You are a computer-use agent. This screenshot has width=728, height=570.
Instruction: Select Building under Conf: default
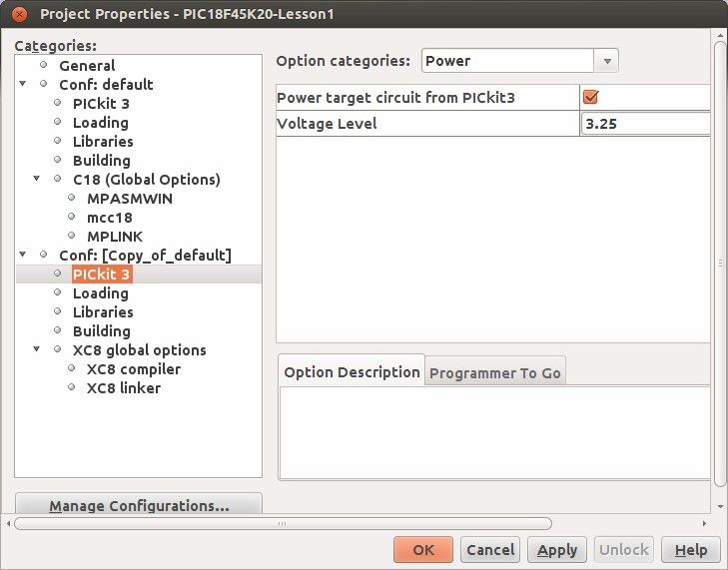pos(101,161)
